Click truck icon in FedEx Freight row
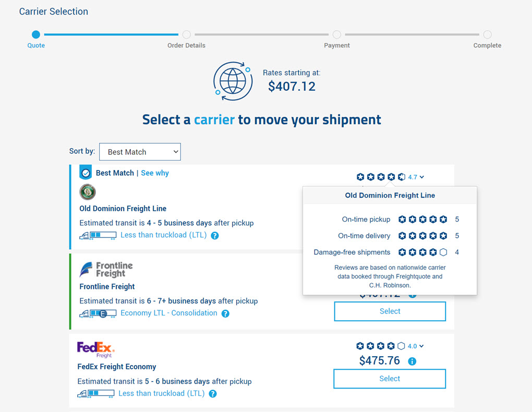The image size is (532, 412). click(95, 393)
